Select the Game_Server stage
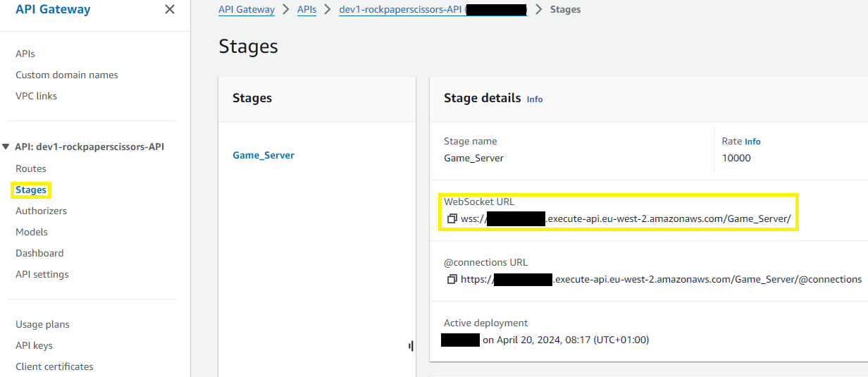Viewport: 868px width, 377px height. pos(263,155)
